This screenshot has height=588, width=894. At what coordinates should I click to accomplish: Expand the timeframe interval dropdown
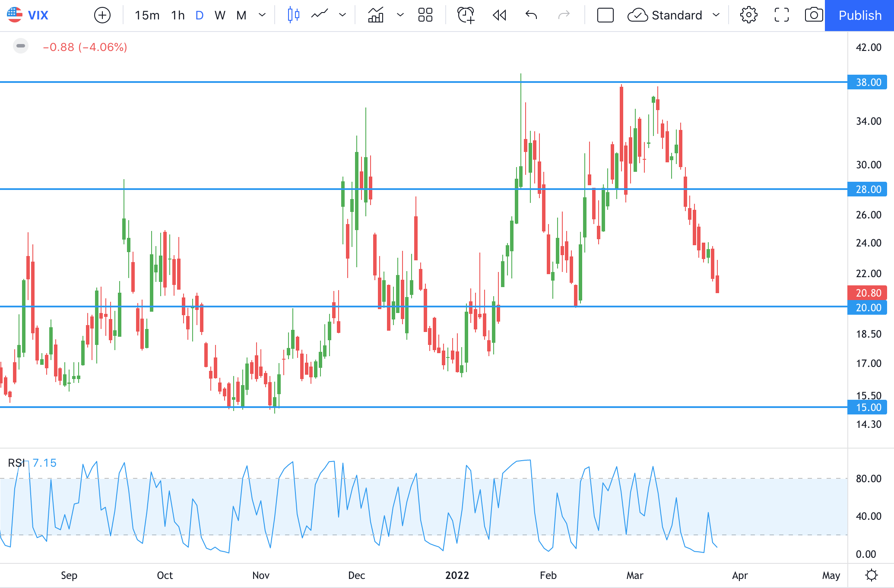click(x=262, y=16)
